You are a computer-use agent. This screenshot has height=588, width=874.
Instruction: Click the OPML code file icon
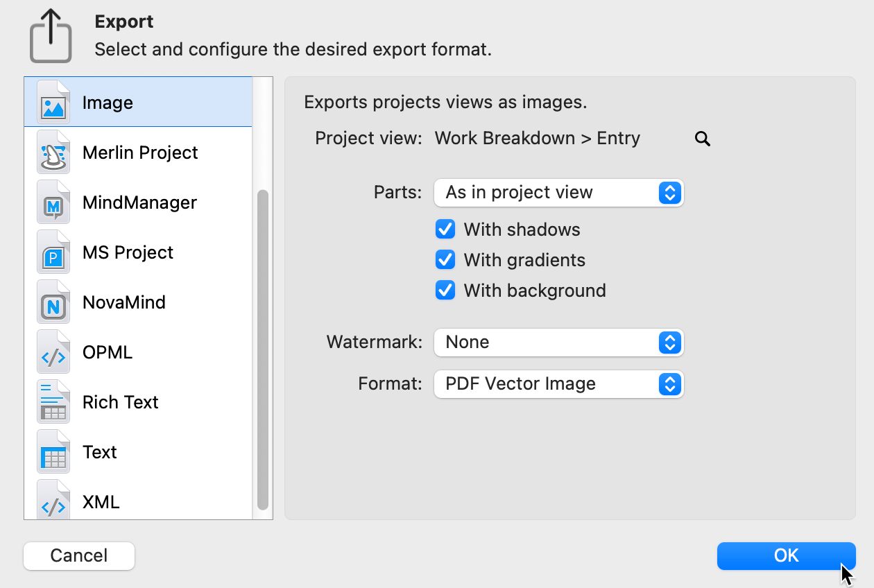(x=53, y=353)
